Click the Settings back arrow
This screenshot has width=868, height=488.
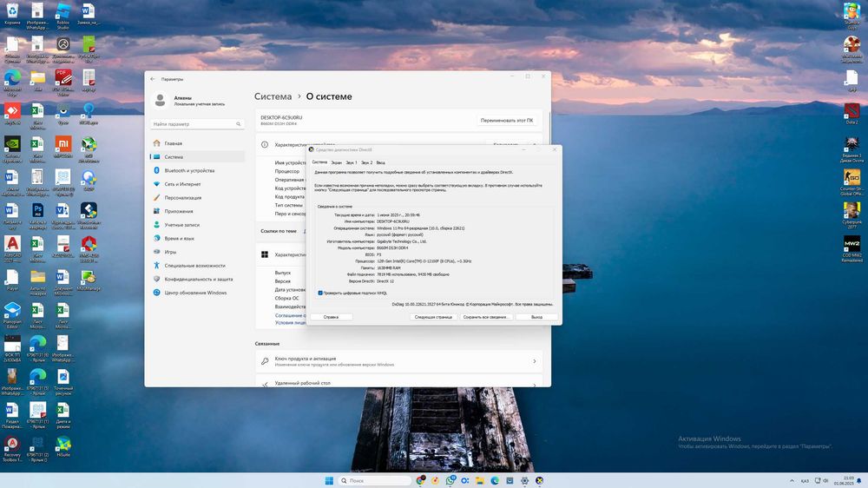pos(154,79)
